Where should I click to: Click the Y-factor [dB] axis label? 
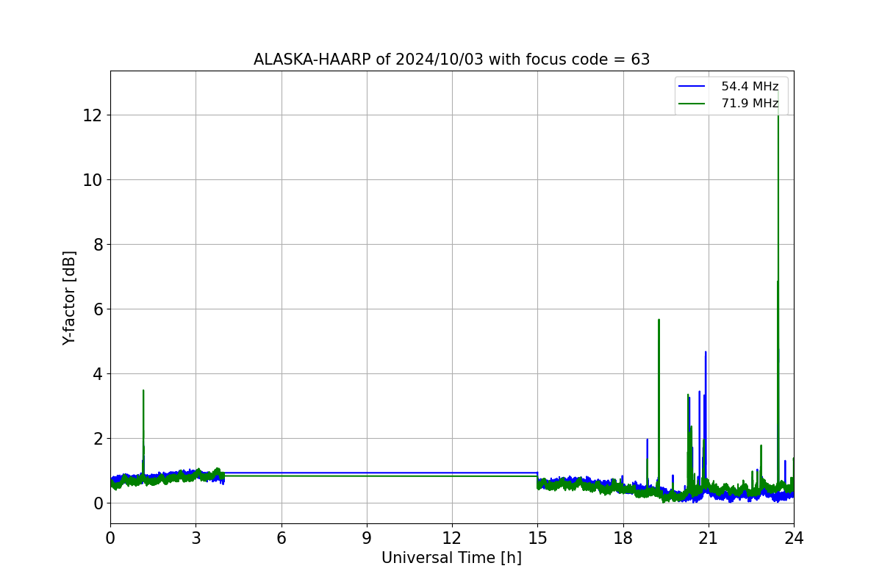[x=69, y=298]
